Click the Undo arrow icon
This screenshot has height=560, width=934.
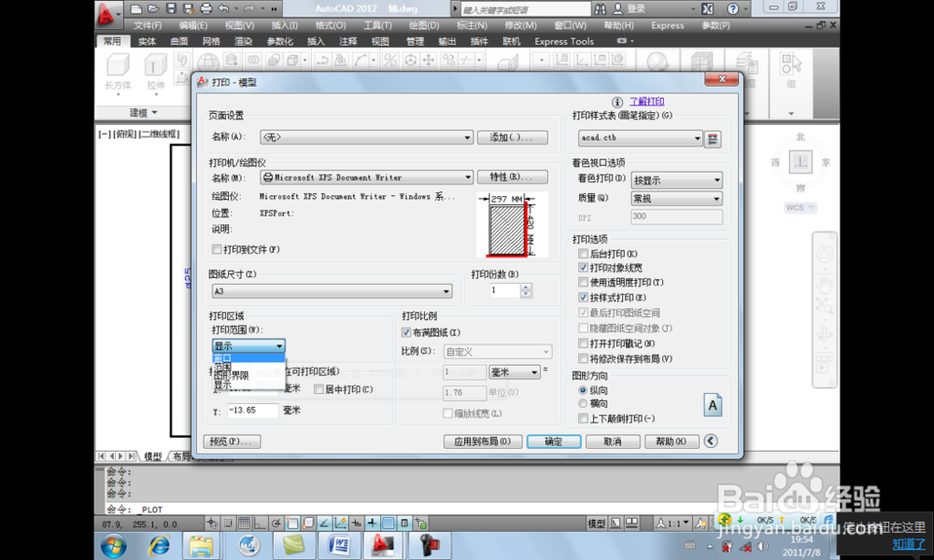click(223, 8)
